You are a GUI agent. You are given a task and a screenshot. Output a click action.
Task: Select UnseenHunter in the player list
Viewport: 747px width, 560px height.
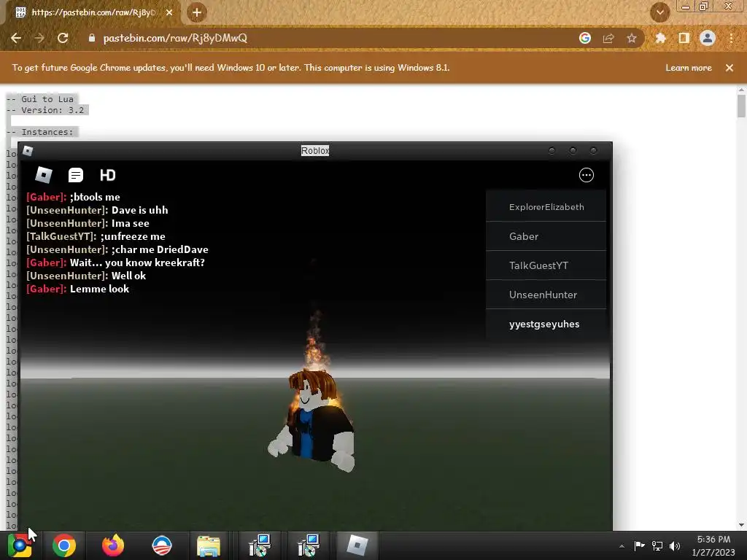pos(546,295)
